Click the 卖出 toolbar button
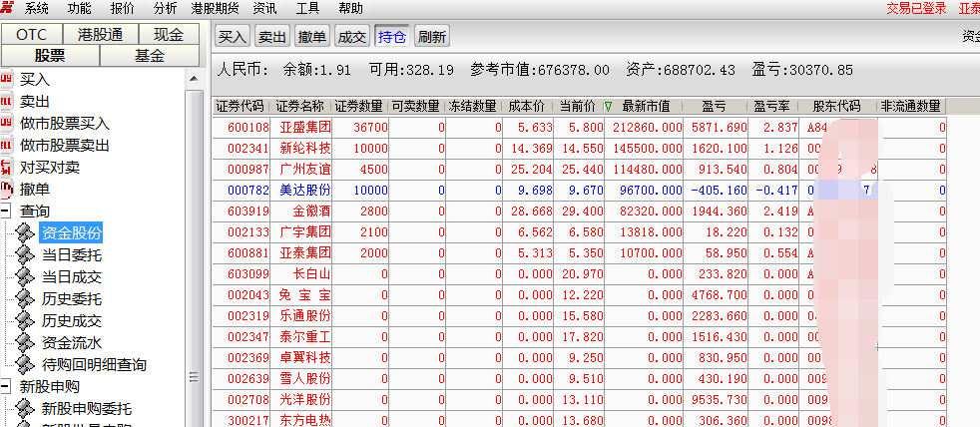This screenshot has height=427, width=980. point(272,36)
